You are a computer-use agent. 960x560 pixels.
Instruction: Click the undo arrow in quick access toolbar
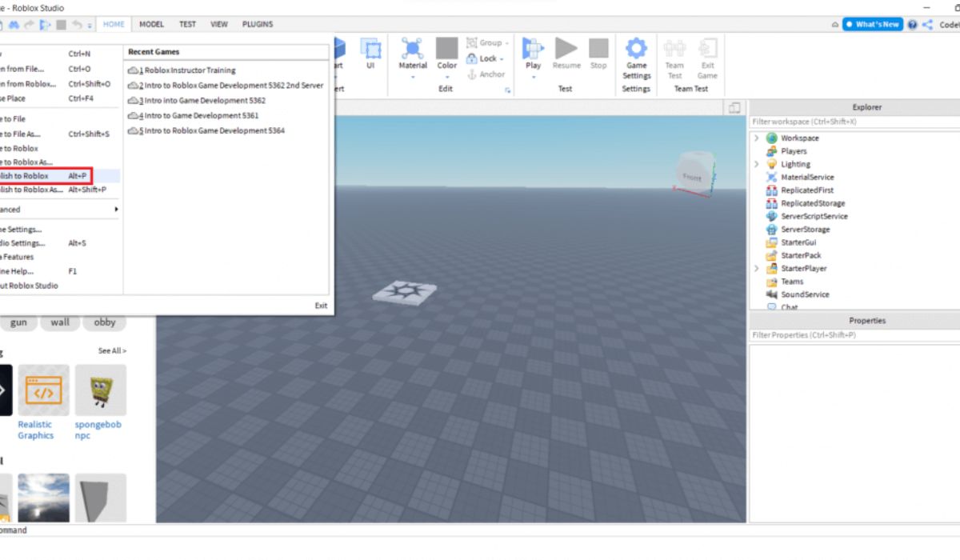click(76, 25)
